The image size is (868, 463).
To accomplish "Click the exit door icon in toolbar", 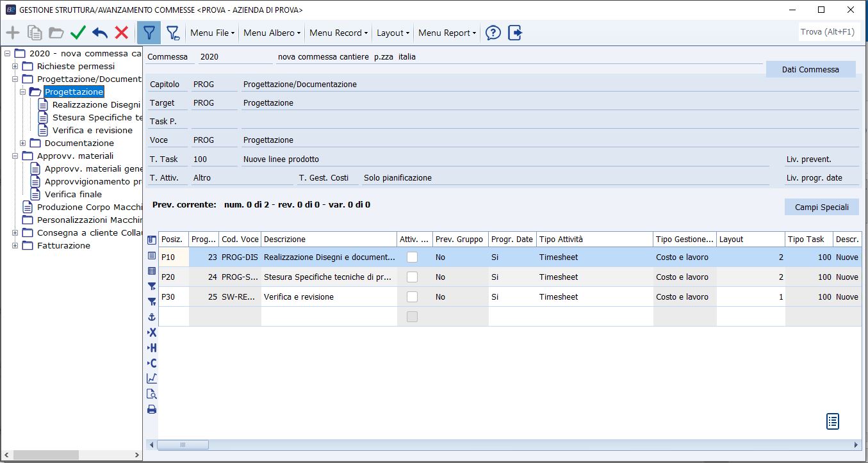I will pos(515,33).
